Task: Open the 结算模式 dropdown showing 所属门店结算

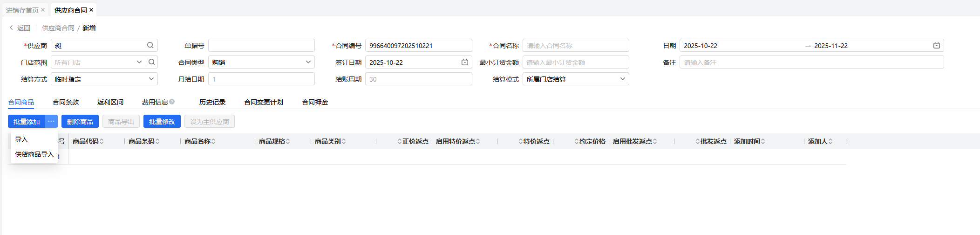Action: tap(576, 79)
